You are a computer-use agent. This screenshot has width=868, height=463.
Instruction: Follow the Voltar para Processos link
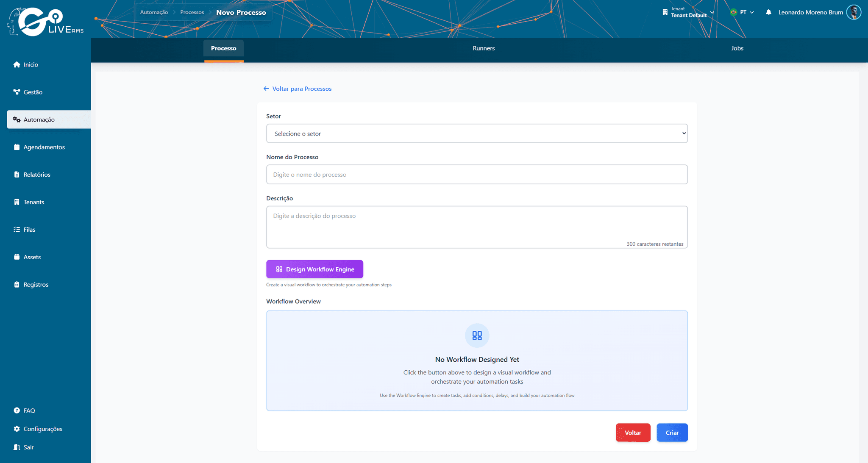[x=298, y=89]
